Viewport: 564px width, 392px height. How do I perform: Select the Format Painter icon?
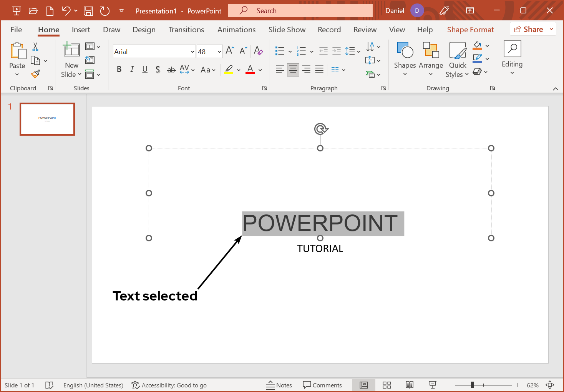[35, 73]
